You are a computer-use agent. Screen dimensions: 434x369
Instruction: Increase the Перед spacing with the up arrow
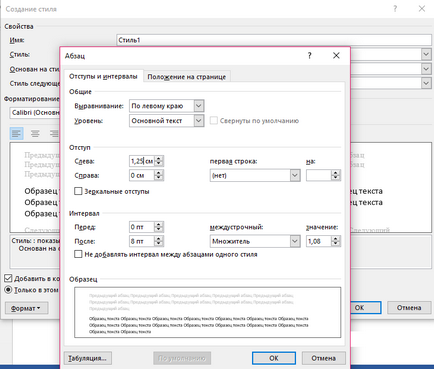(159, 225)
